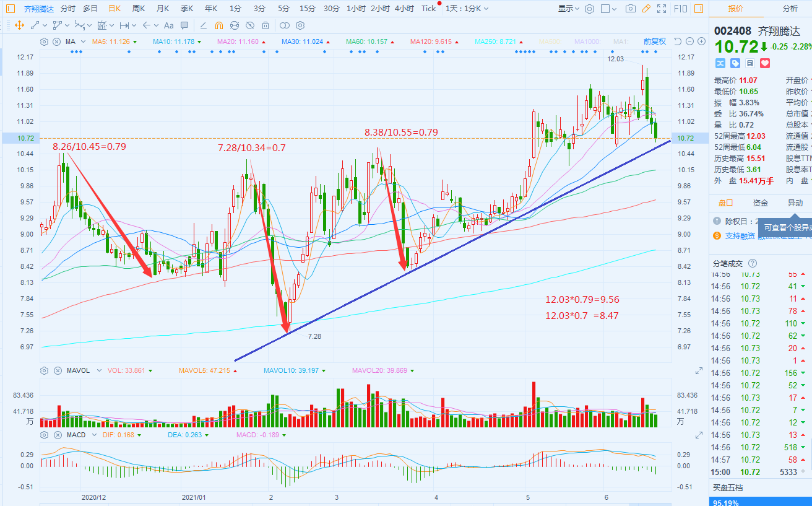Select the arrow annotation tool

(147, 25)
